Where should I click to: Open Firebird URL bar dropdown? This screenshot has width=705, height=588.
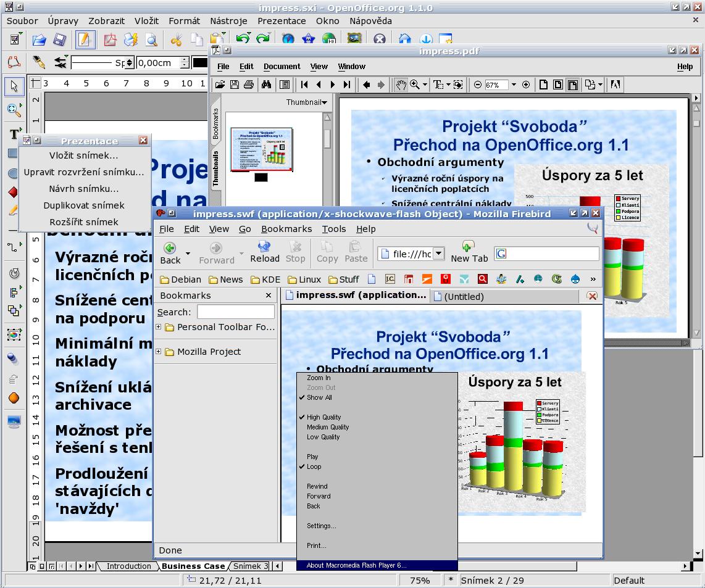[x=439, y=254]
